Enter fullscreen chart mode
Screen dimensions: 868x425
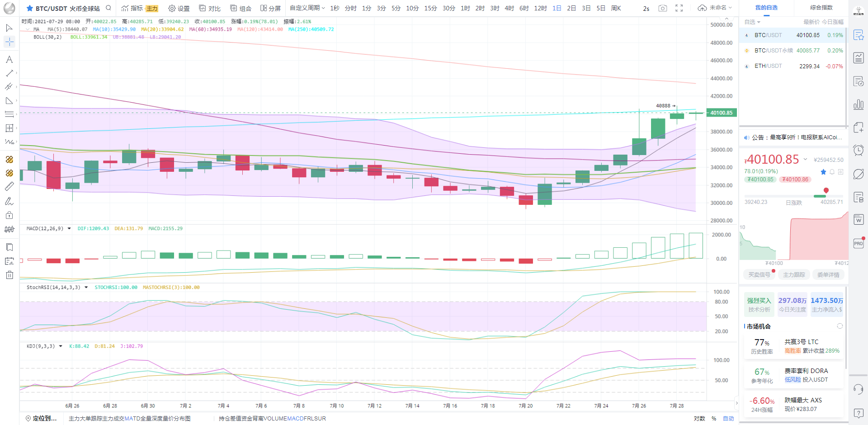[679, 8]
